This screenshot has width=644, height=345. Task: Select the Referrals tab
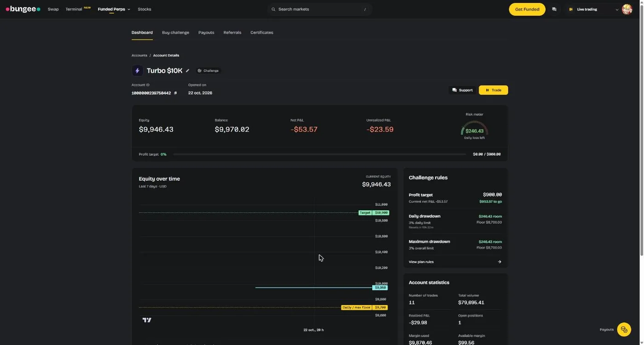[x=232, y=33]
